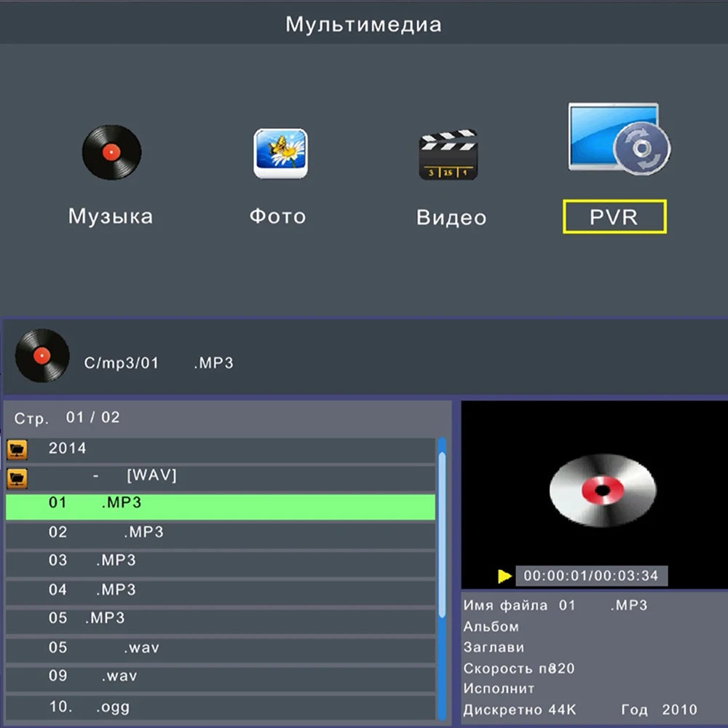The width and height of the screenshot is (728, 728).
Task: Click the Исполнит info line
Action: tap(499, 689)
